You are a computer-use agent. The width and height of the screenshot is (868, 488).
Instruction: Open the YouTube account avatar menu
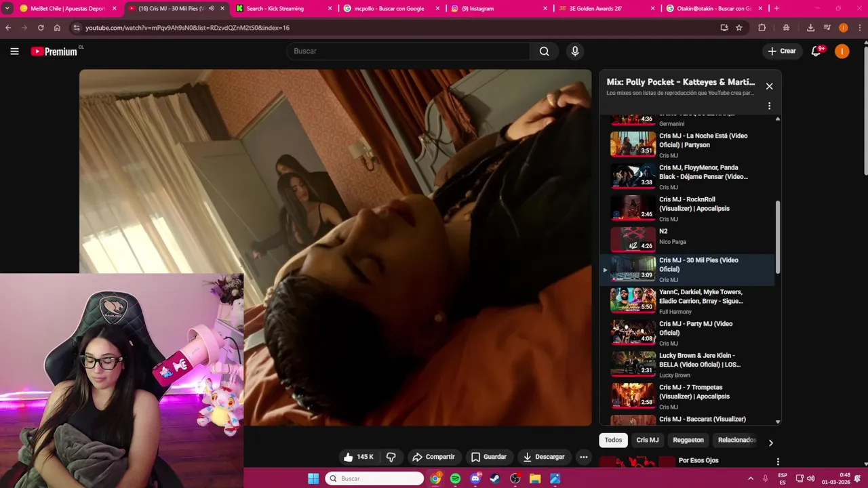(842, 51)
